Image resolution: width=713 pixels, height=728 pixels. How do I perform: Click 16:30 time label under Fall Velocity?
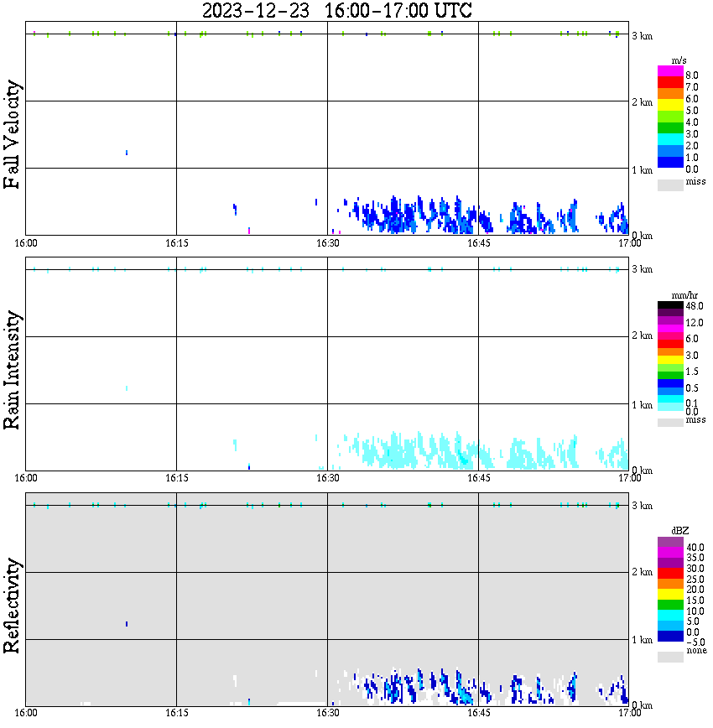327,243
